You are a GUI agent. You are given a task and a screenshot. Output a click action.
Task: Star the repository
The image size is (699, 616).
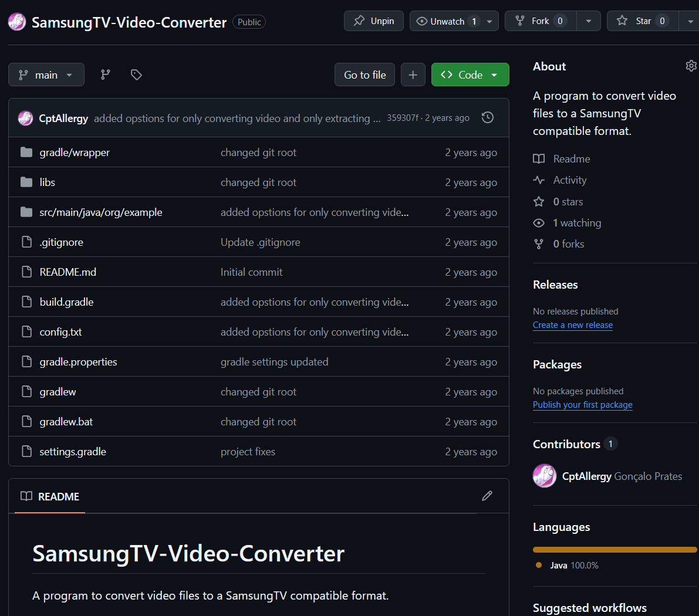click(x=643, y=21)
